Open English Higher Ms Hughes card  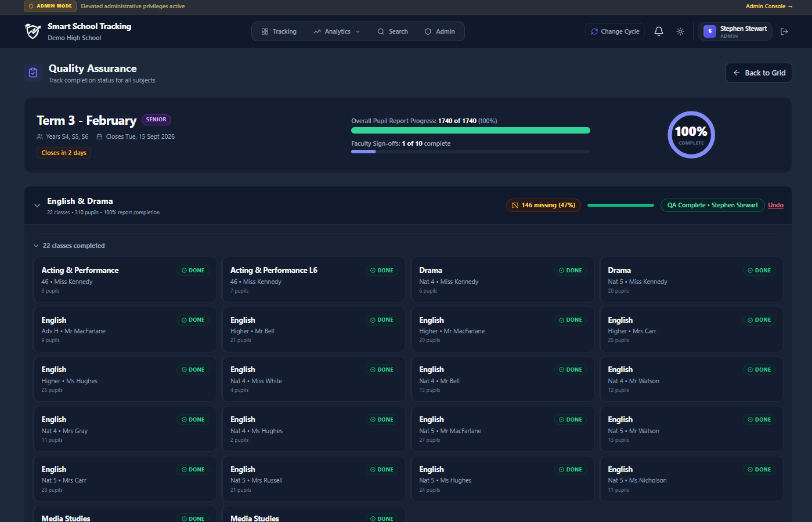(x=125, y=379)
